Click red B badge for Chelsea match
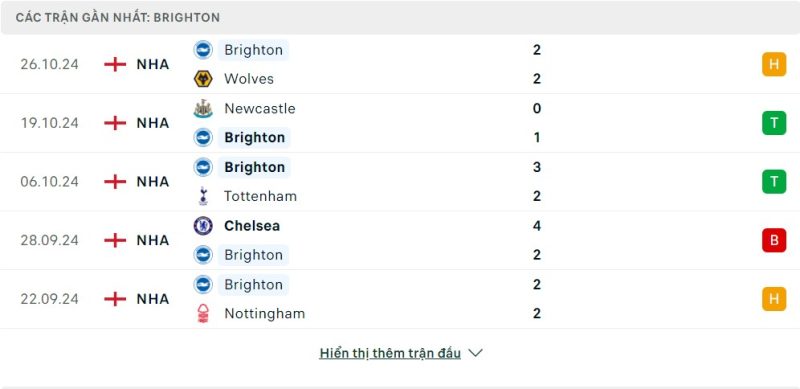The height and width of the screenshot is (389, 800). pos(774,240)
